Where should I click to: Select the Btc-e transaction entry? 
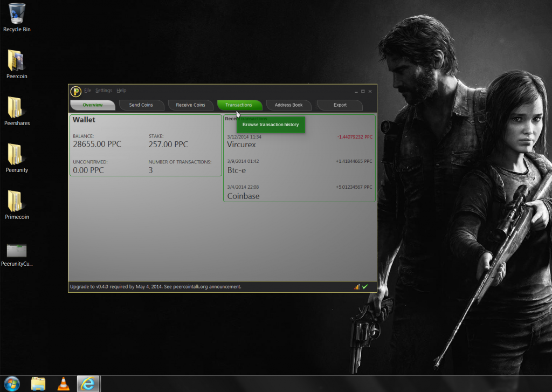299,166
